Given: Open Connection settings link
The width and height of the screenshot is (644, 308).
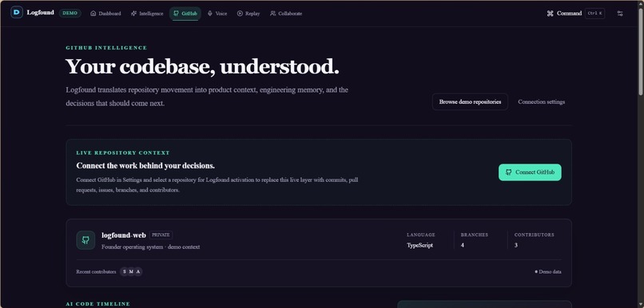Looking at the screenshot, I should point(541,101).
